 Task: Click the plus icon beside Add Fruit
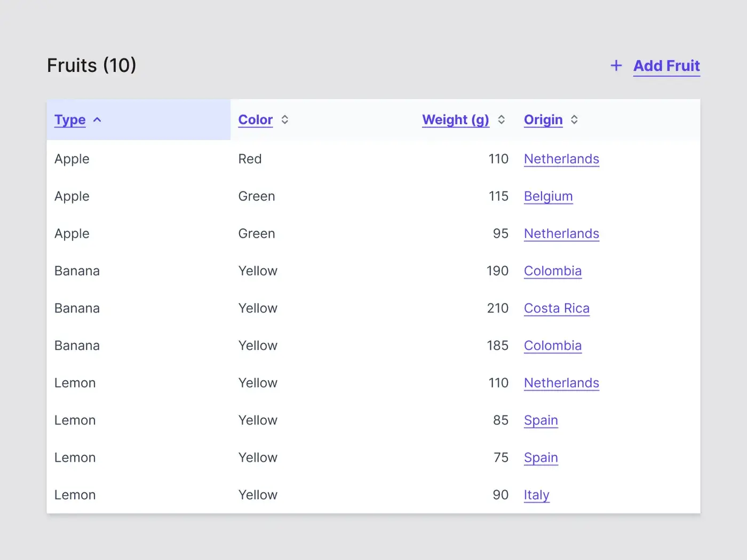coord(616,66)
